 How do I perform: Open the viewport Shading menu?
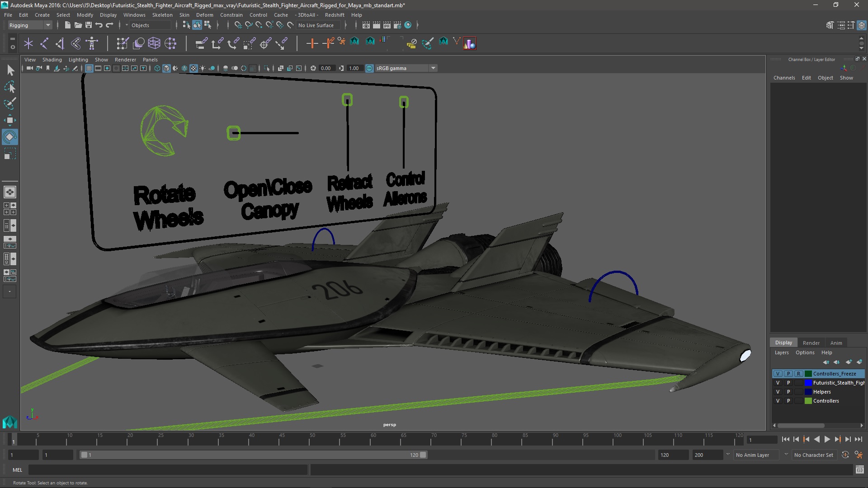(52, 60)
